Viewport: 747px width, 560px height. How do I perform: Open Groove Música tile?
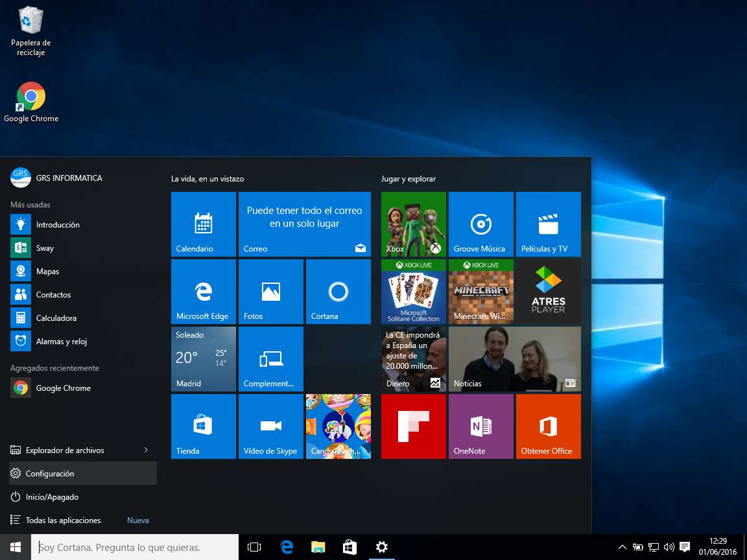click(x=480, y=224)
